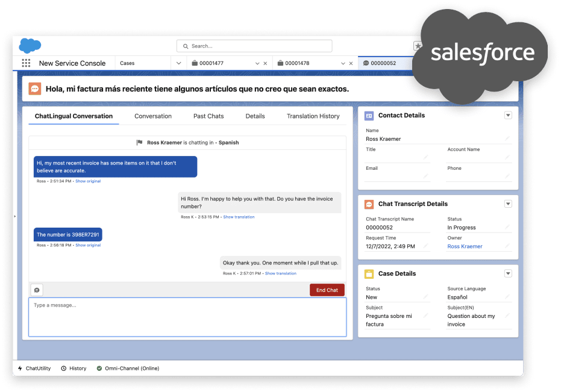
Task: Close the 00001477 tab
Action: coord(265,63)
